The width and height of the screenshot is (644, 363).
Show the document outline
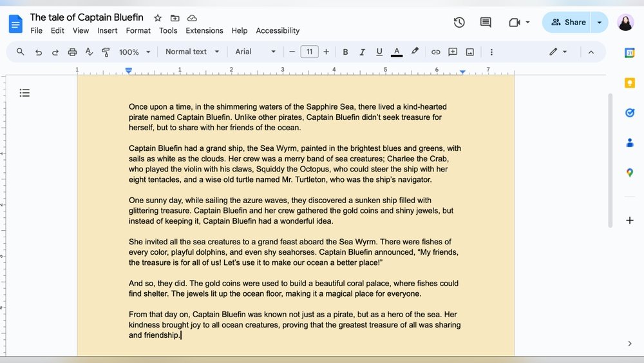pos(24,93)
